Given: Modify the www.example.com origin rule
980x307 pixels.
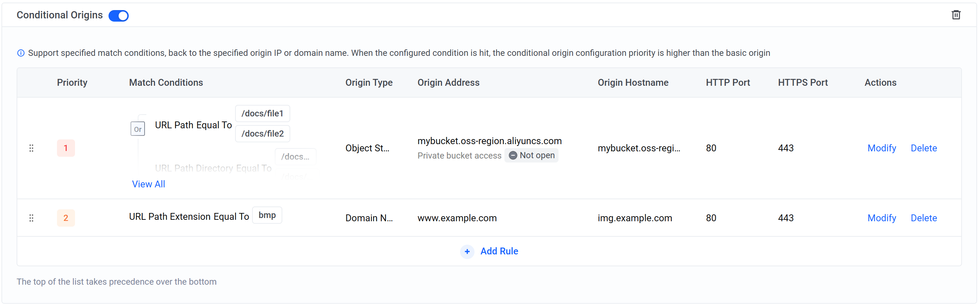Looking at the screenshot, I should pyautogui.click(x=882, y=218).
